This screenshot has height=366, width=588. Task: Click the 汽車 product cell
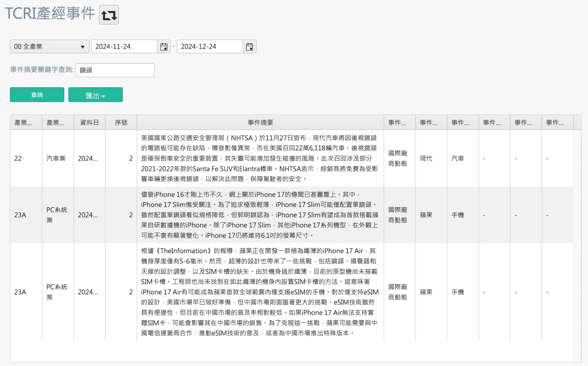click(463, 158)
